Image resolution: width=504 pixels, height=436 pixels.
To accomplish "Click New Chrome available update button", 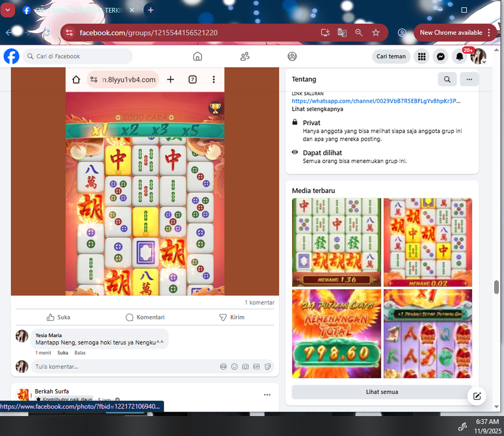I will [x=455, y=33].
